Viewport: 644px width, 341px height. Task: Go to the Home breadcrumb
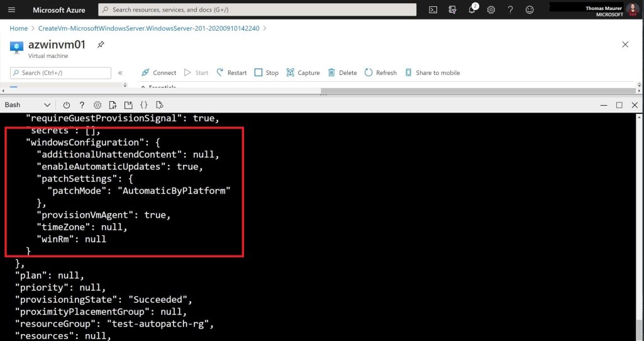click(x=18, y=28)
